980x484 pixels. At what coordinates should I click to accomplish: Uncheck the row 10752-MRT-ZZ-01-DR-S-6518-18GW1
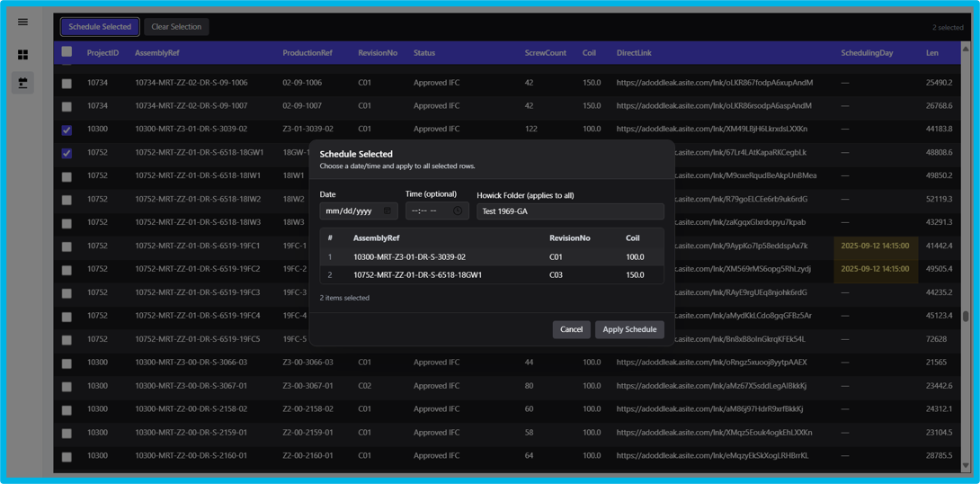(x=67, y=153)
